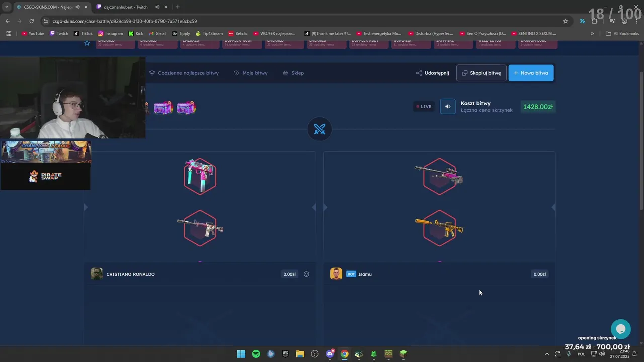Open Spotify from the taskbar

coord(256,354)
